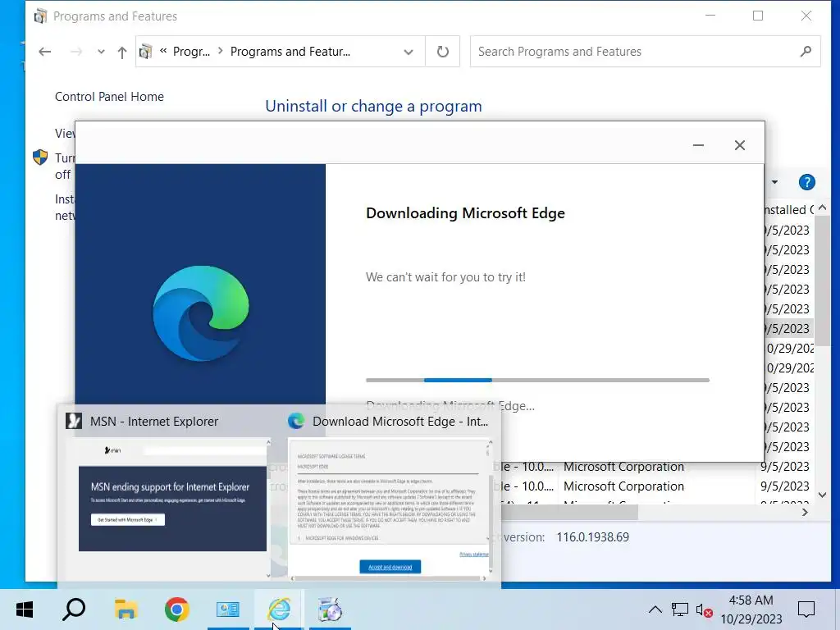Click the Forward arrow in Programs and Features

coord(76,52)
